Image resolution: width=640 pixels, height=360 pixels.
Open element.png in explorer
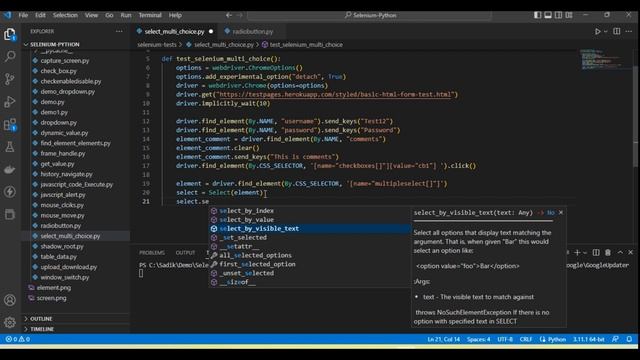(53, 288)
